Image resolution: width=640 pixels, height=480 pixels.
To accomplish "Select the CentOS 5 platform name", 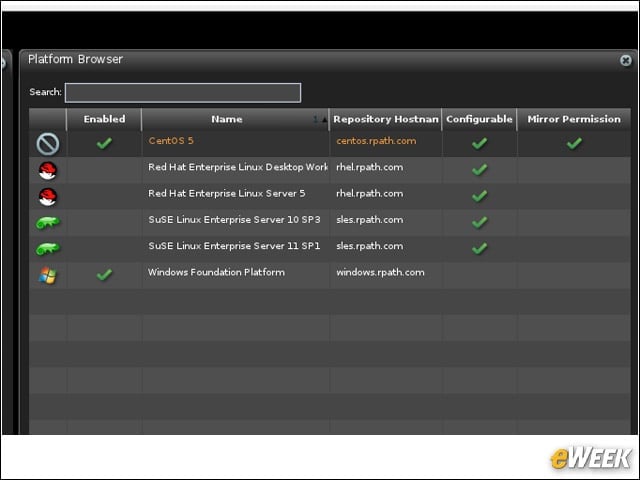I will [x=171, y=141].
